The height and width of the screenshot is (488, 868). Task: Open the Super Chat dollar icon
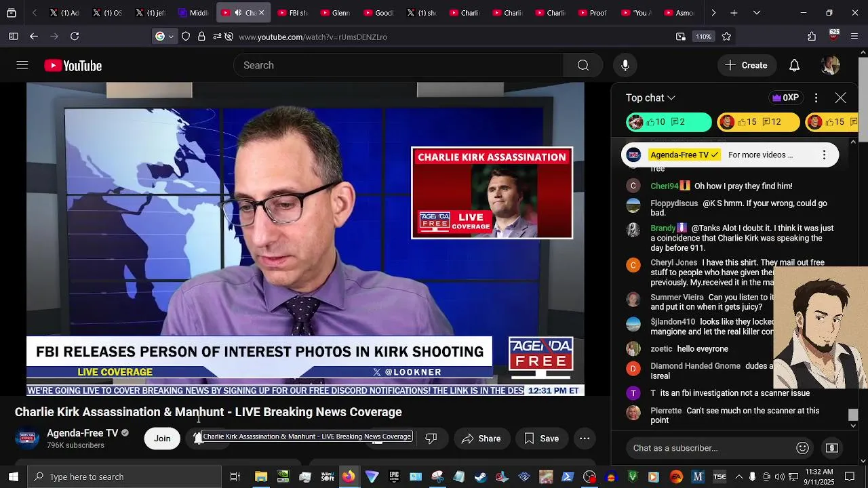(832, 448)
